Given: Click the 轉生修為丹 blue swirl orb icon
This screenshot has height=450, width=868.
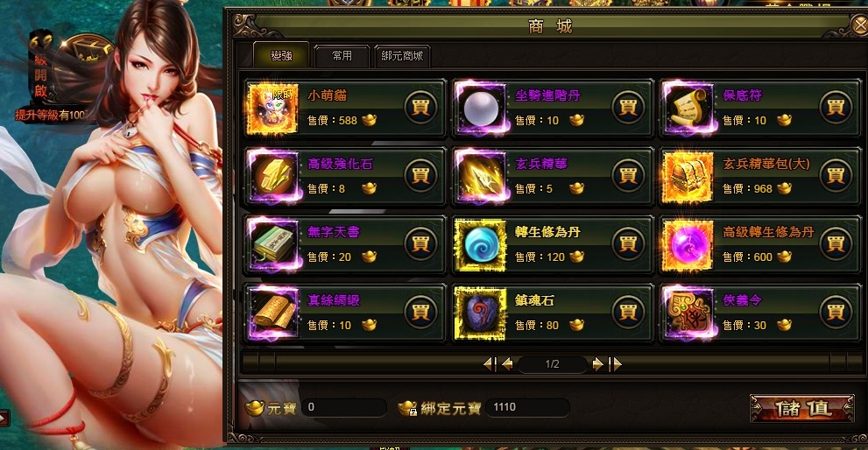Looking at the screenshot, I should pos(481,244).
